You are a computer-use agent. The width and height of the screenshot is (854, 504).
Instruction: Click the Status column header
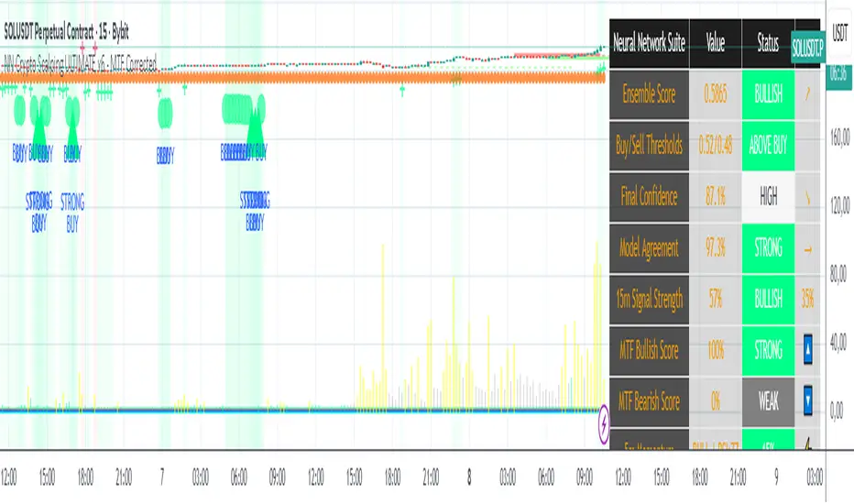[768, 43]
